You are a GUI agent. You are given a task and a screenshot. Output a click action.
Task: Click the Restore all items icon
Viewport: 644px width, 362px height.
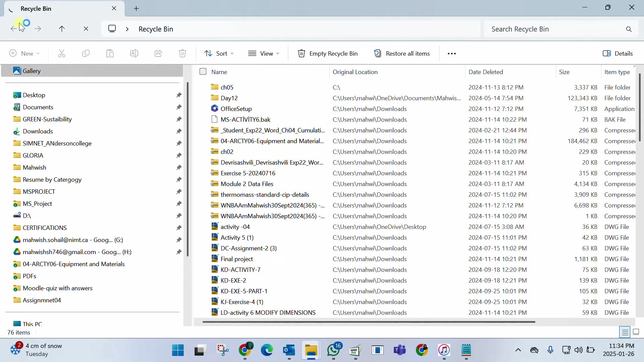click(378, 54)
